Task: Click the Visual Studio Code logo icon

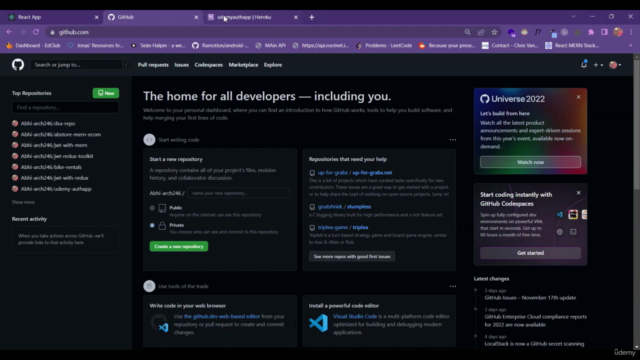Action: tap(318, 323)
